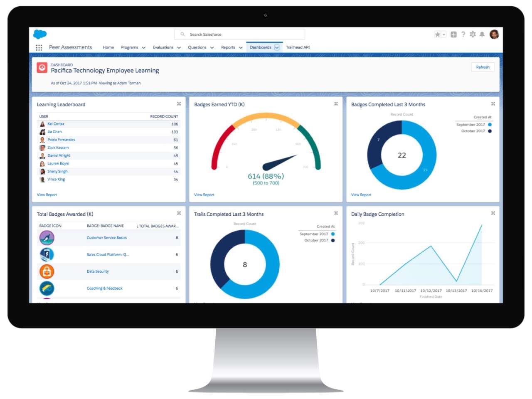Image resolution: width=532 pixels, height=399 pixels.
Task: Open View Report under Badges Earned YTD
Action: click(204, 195)
